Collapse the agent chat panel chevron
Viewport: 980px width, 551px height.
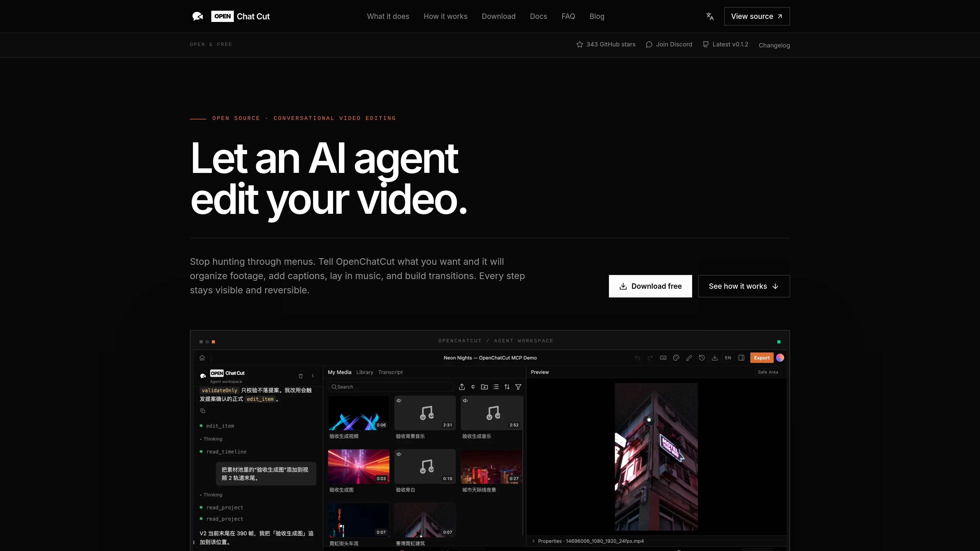(313, 376)
